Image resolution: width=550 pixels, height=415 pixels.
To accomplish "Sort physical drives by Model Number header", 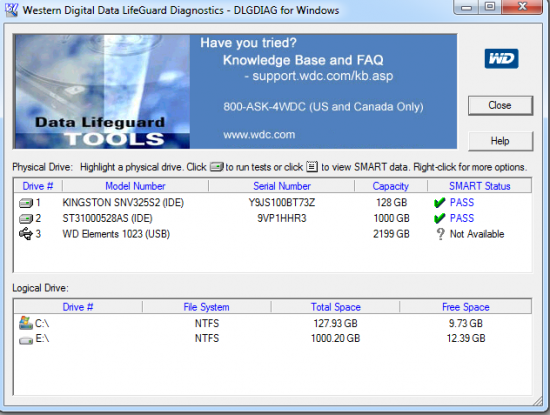I will tap(135, 186).
